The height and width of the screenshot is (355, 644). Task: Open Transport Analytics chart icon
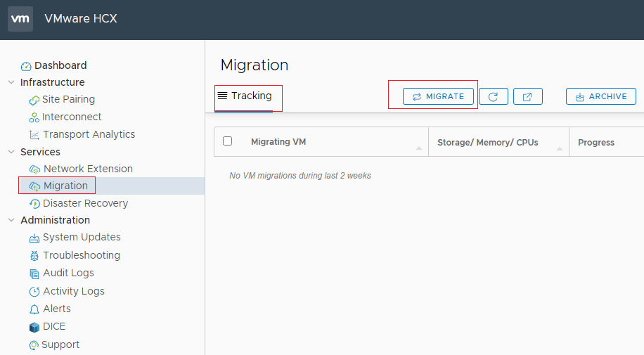click(x=34, y=135)
